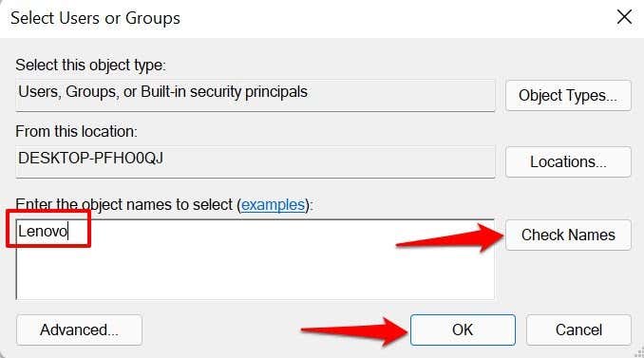
Task: Click the red arrow pointing at Check Names
Action: 449,237
